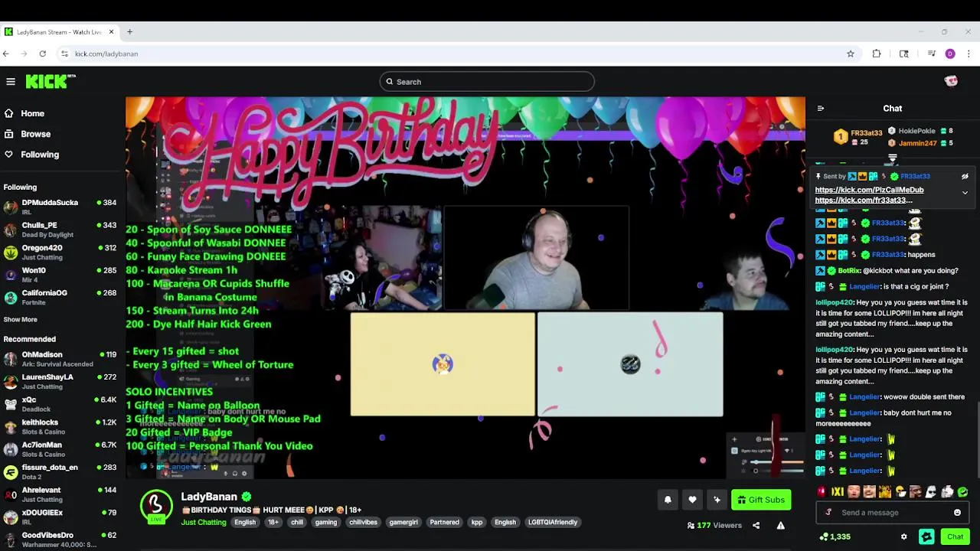
Task: Open the browser extensions puzzle icon
Action: click(877, 54)
